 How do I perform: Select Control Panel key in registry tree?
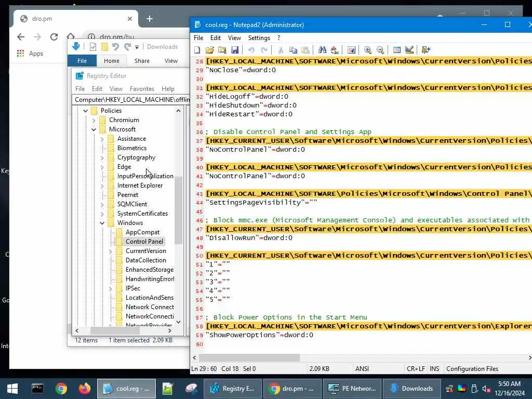pyautogui.click(x=144, y=241)
